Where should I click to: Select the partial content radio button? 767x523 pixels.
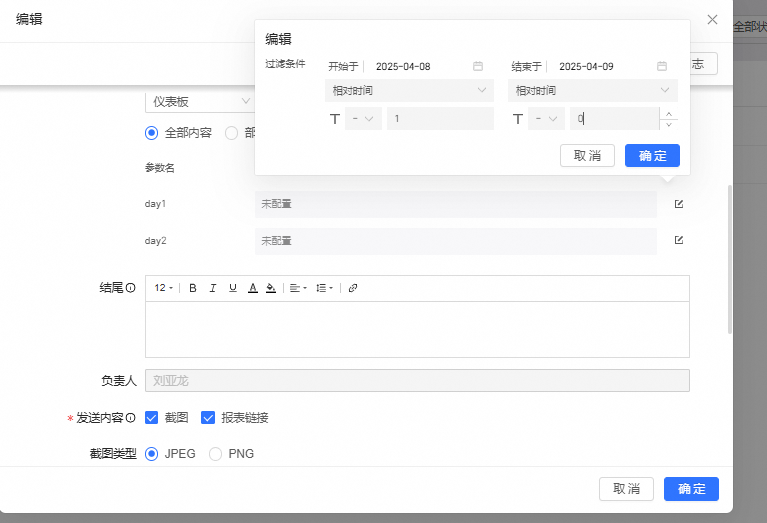(x=231, y=133)
